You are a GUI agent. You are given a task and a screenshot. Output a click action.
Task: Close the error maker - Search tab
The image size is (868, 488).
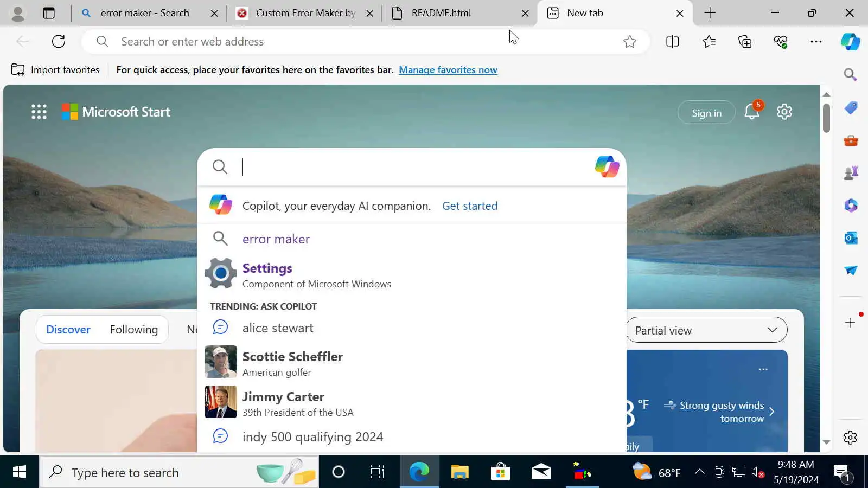[x=214, y=13]
